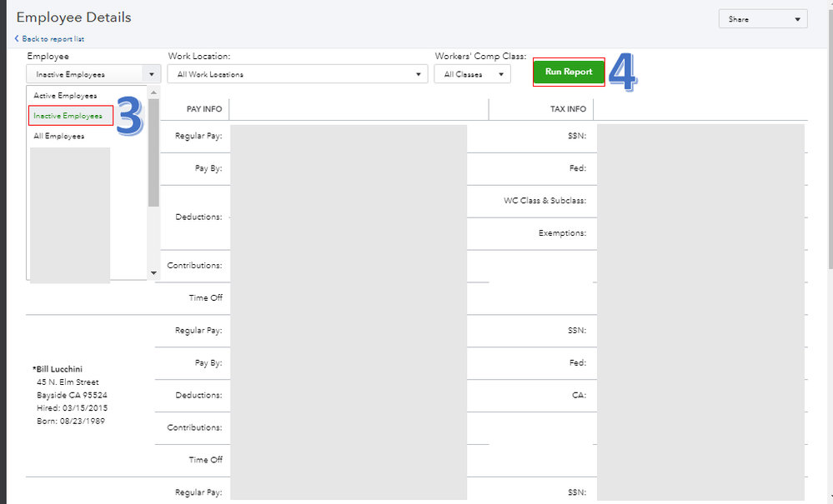Click the employee list scrollbar thumb
833x504 pixels.
153,150
